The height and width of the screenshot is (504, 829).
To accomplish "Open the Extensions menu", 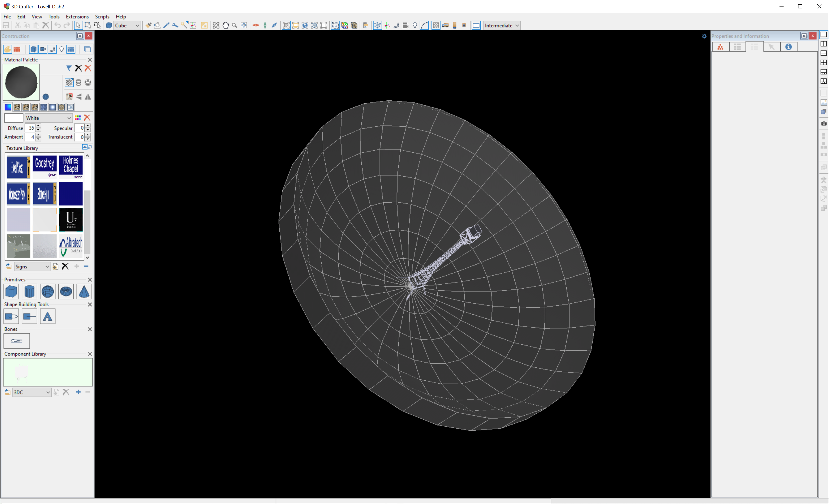I will click(77, 17).
